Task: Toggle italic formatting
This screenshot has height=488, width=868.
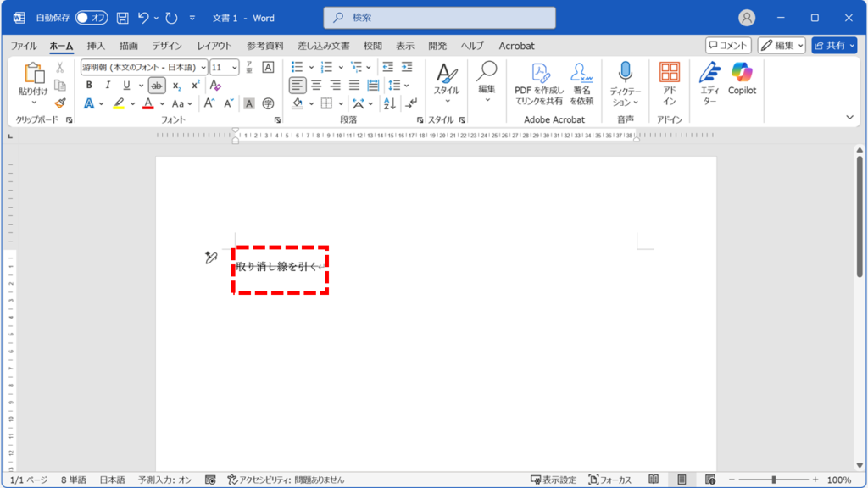Action: click(108, 86)
